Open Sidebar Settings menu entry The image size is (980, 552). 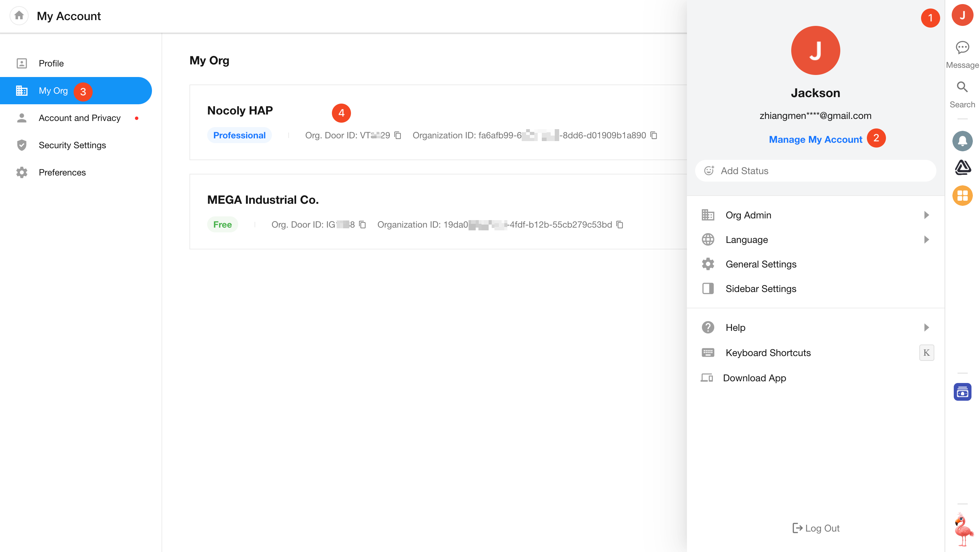click(761, 289)
